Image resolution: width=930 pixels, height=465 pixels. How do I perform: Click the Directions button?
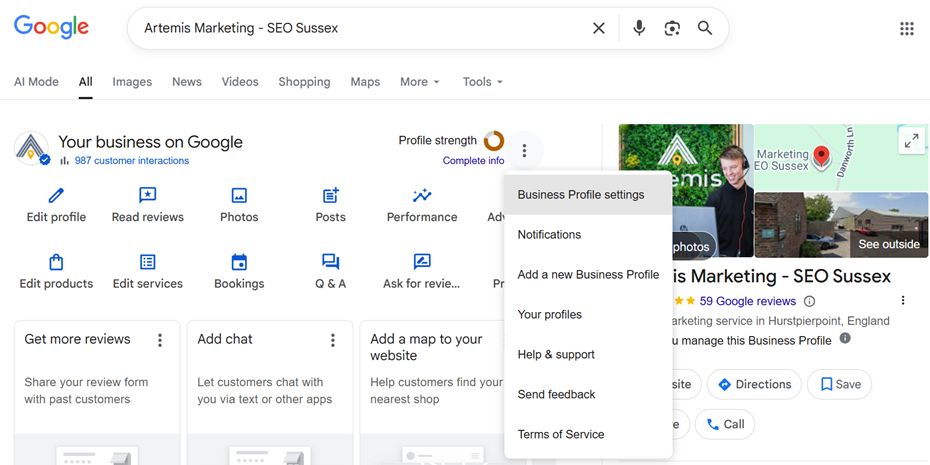[755, 384]
